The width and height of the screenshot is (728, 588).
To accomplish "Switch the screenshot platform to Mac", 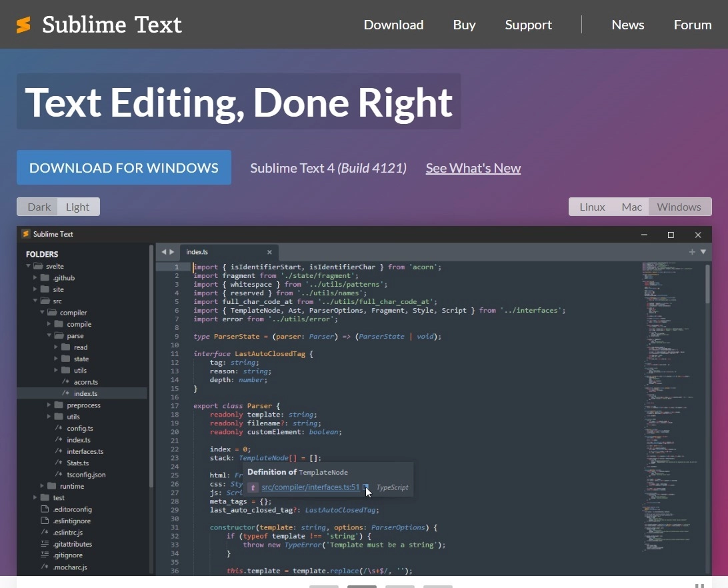I will [x=631, y=207].
